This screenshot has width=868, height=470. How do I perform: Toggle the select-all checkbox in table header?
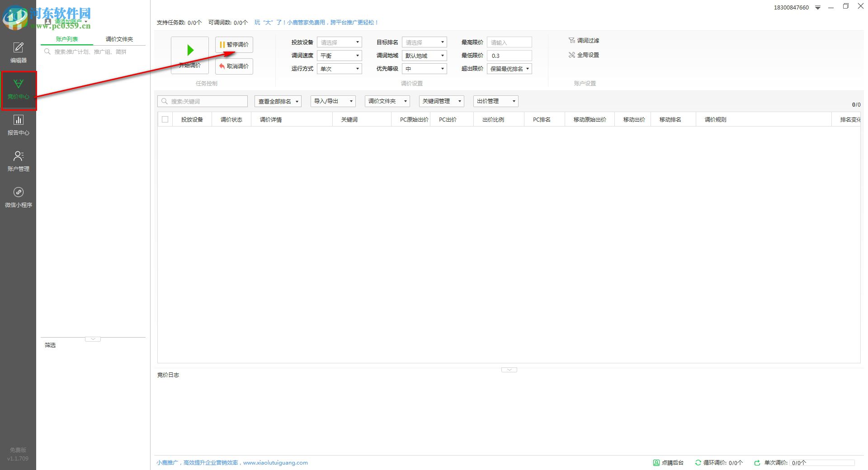(x=165, y=119)
